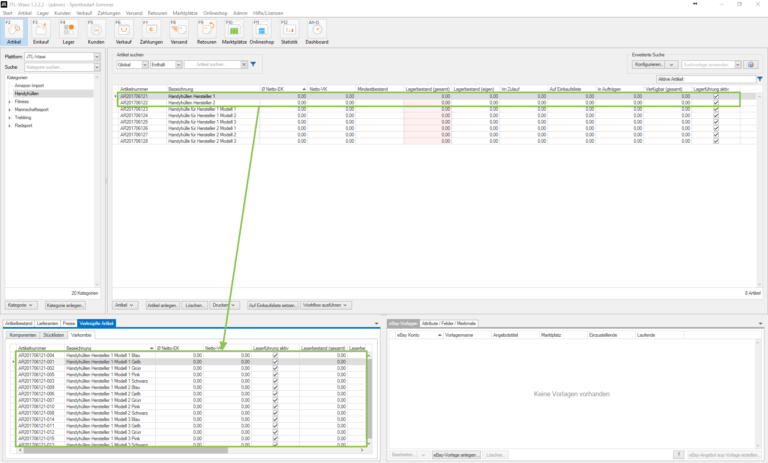The height and width of the screenshot is (463, 768).
Task: Expand the Fitness category tree node
Action: pyautogui.click(x=10, y=101)
